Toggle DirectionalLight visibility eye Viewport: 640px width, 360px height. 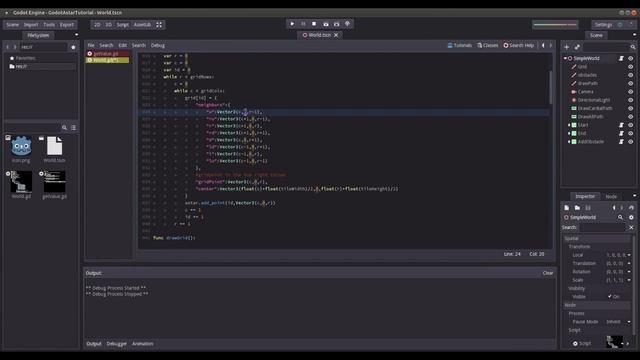coord(630,100)
